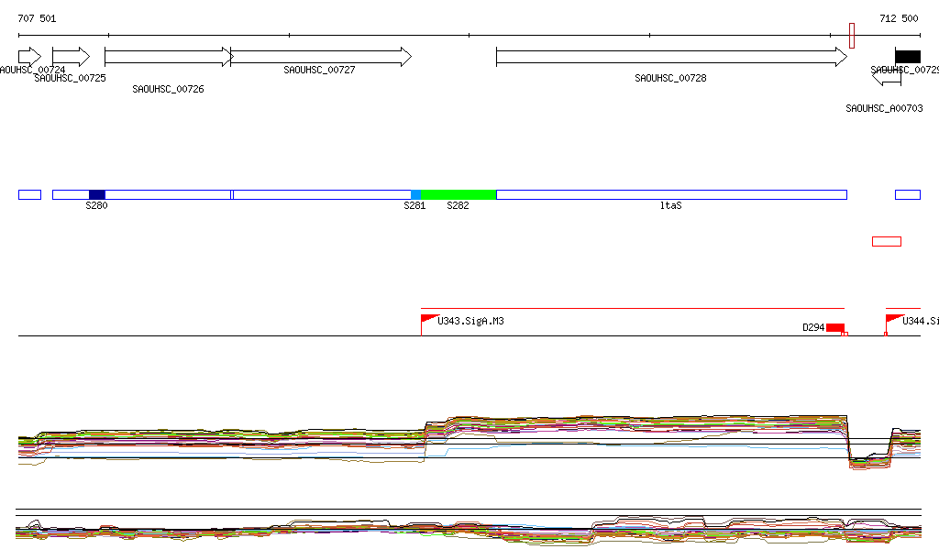Select the red D294 terminator block
Viewport: 939px width, 560px height.
[x=834, y=327]
